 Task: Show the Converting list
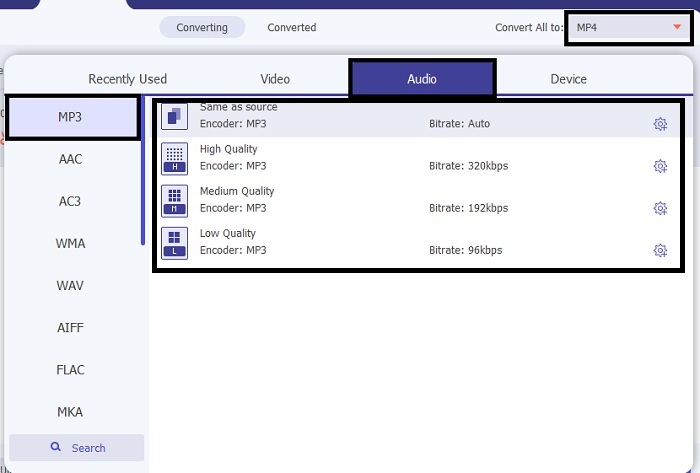click(x=202, y=27)
